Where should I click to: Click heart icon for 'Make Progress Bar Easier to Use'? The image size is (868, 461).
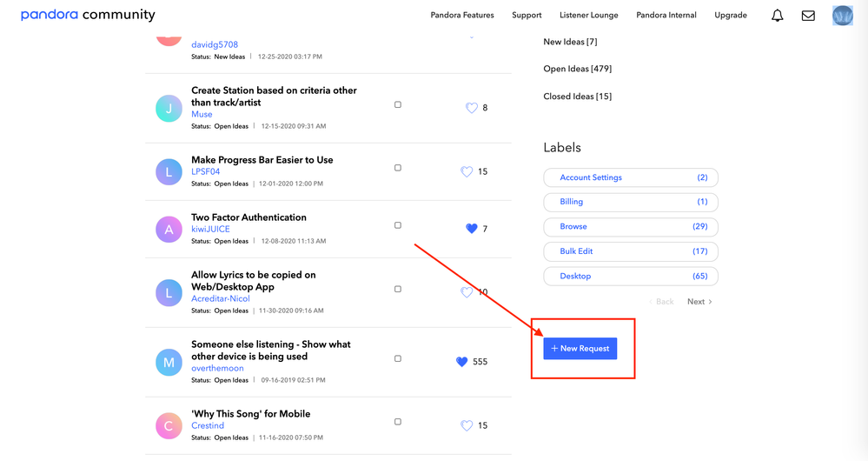(x=467, y=171)
